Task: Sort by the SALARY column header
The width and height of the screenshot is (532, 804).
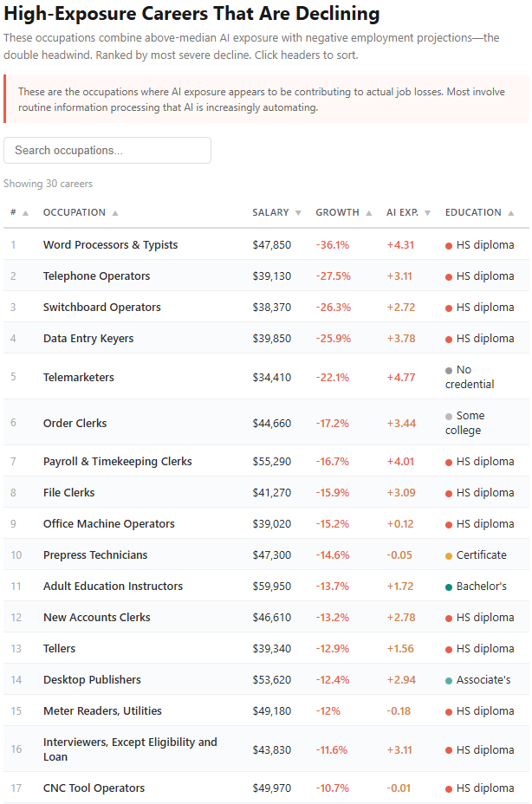Action: click(270, 212)
